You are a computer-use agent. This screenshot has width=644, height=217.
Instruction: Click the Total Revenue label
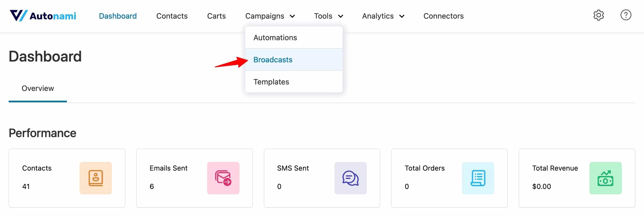555,168
